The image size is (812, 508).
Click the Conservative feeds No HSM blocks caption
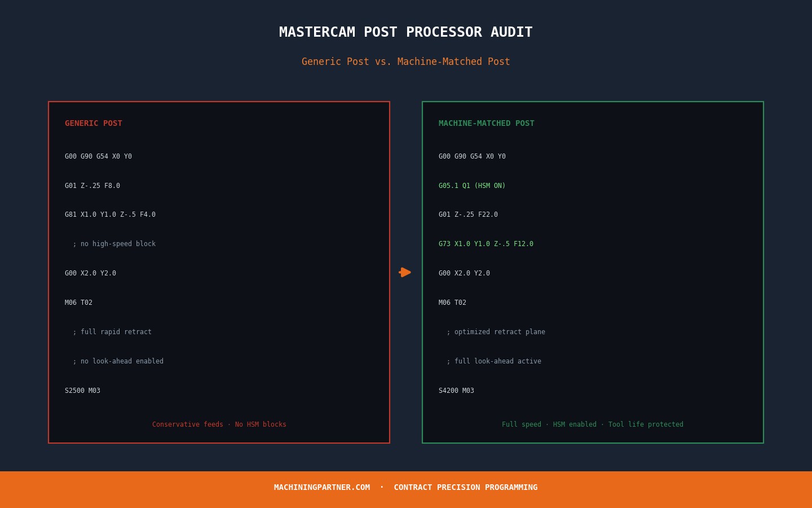tap(219, 424)
